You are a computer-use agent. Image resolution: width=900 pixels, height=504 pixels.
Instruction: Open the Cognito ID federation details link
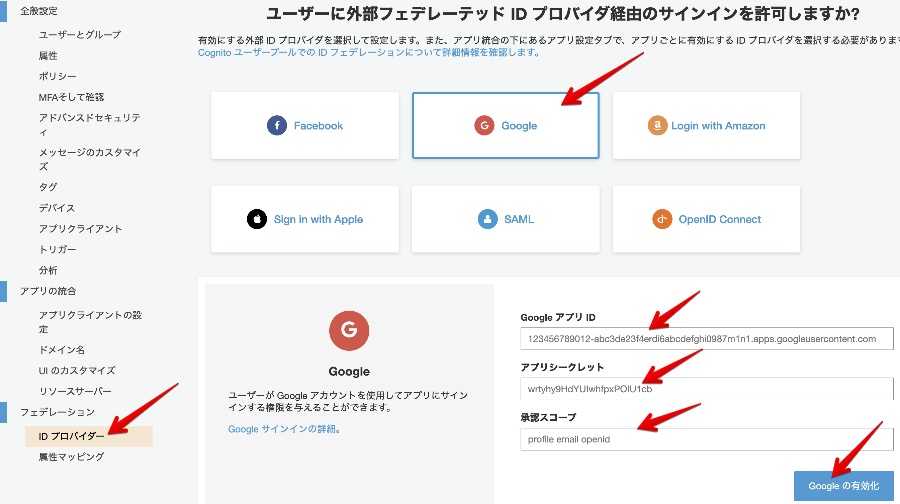(x=368, y=52)
